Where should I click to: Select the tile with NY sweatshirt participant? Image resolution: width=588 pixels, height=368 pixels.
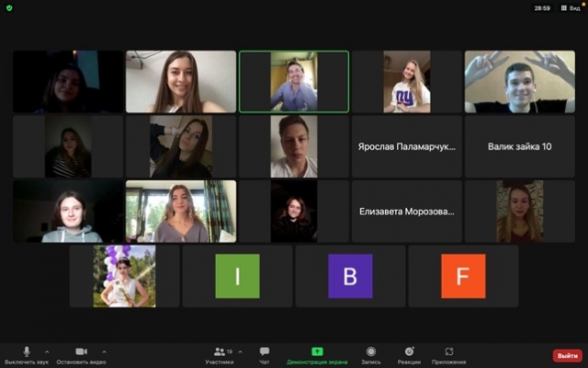[x=407, y=82]
